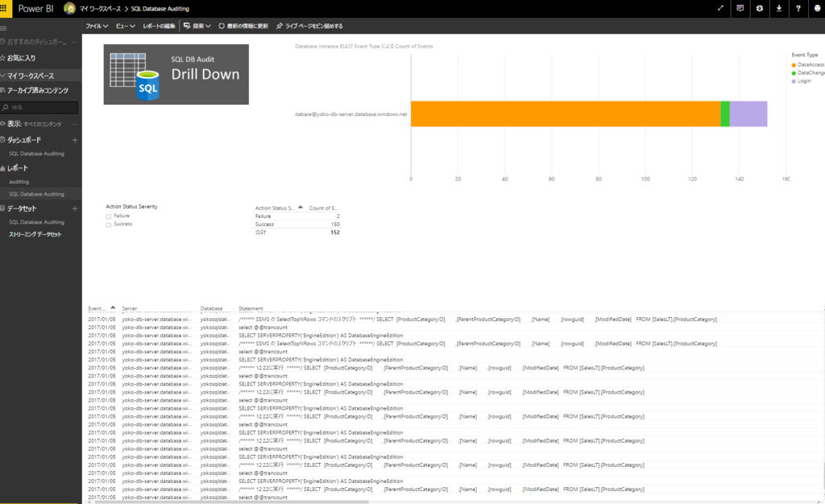Open the ビュー dropdown menu
The width and height of the screenshot is (825, 504).
tap(125, 26)
